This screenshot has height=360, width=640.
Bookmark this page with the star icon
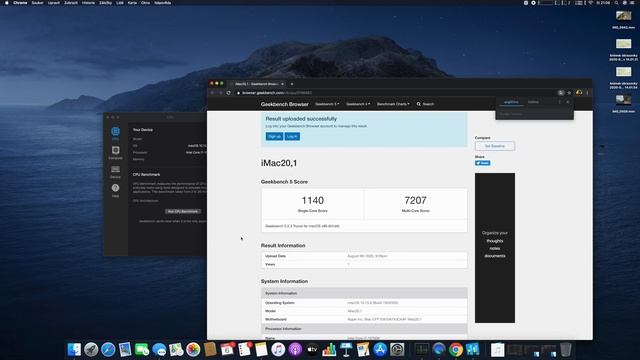tap(569, 93)
